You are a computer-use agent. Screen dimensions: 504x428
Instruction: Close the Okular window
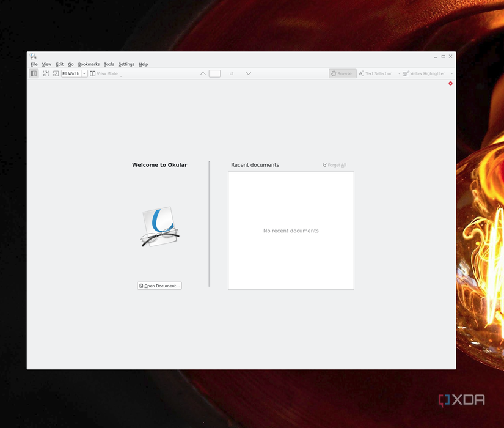[x=451, y=57]
